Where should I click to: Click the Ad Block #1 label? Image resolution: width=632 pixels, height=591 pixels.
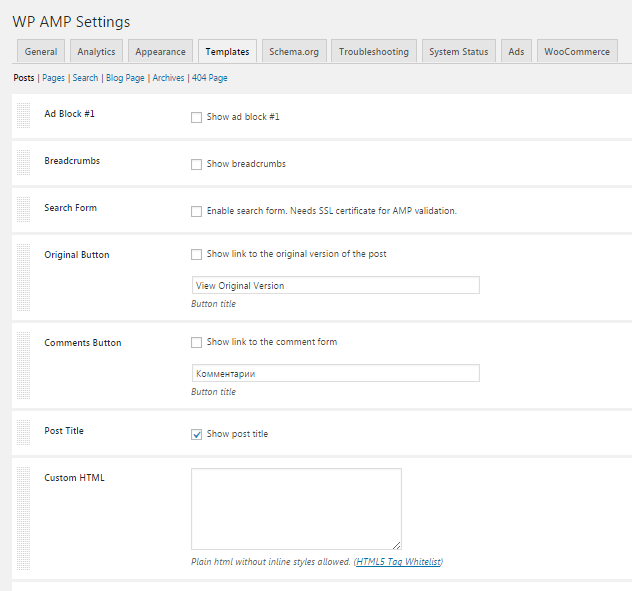point(69,114)
